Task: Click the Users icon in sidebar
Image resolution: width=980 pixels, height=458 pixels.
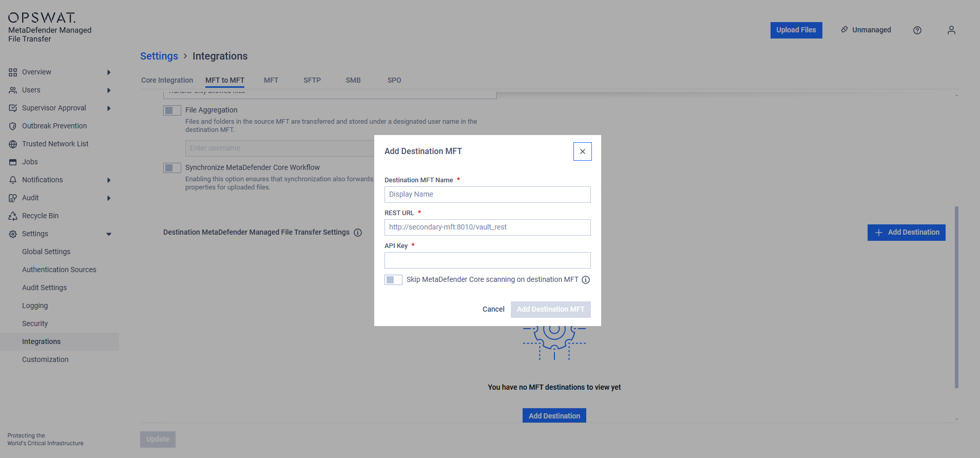Action: [x=13, y=90]
